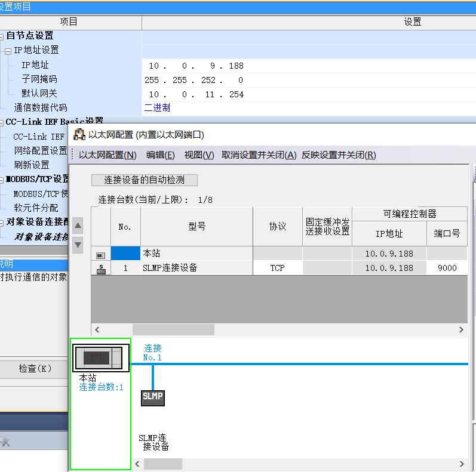Click the SLMP row icon in table
Viewport: 476px width, 472px height.
101,269
